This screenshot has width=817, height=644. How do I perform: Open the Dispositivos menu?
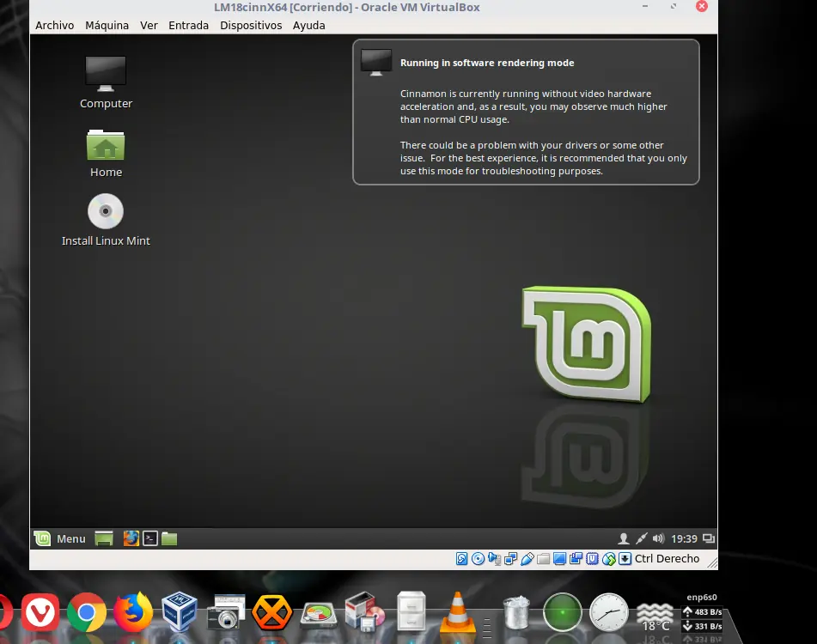[251, 25]
